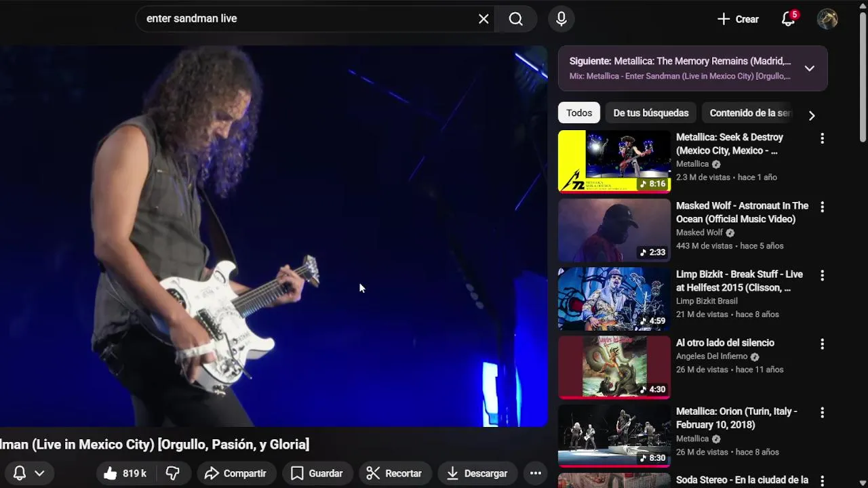The image size is (868, 488).
Task: Open options for Seek & Destroy video
Action: [822, 138]
